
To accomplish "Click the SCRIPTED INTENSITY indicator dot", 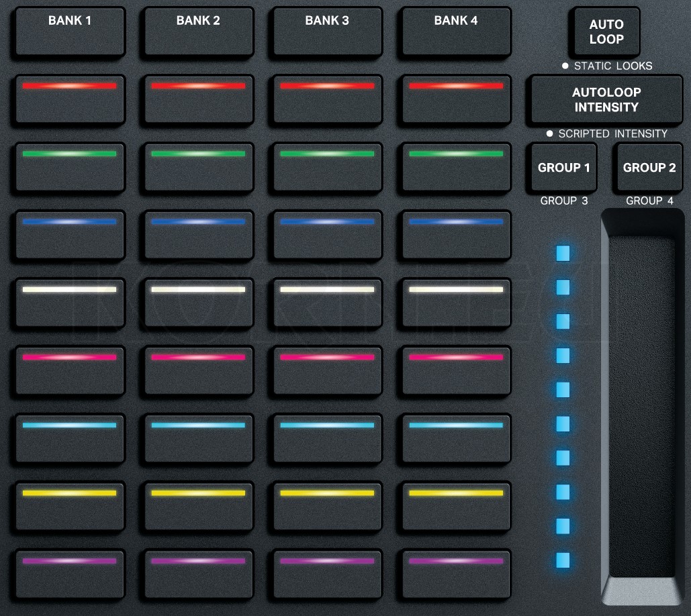I will [549, 134].
